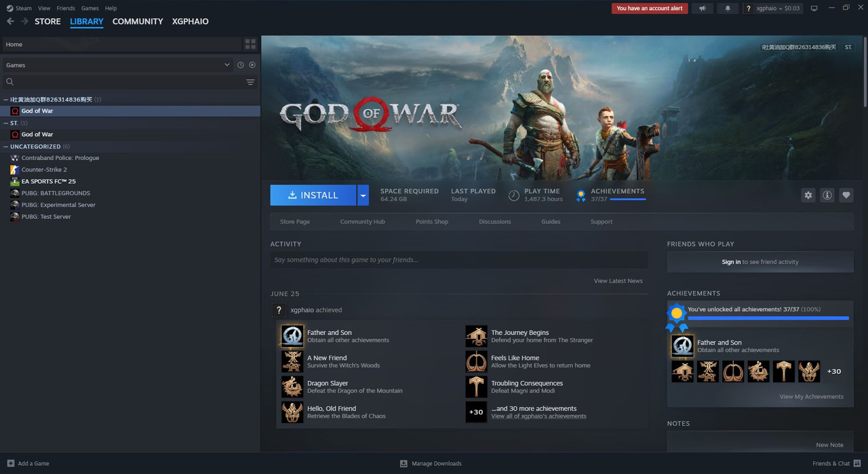The height and width of the screenshot is (474, 868).
Task: Show game information icon
Action: [x=827, y=195]
